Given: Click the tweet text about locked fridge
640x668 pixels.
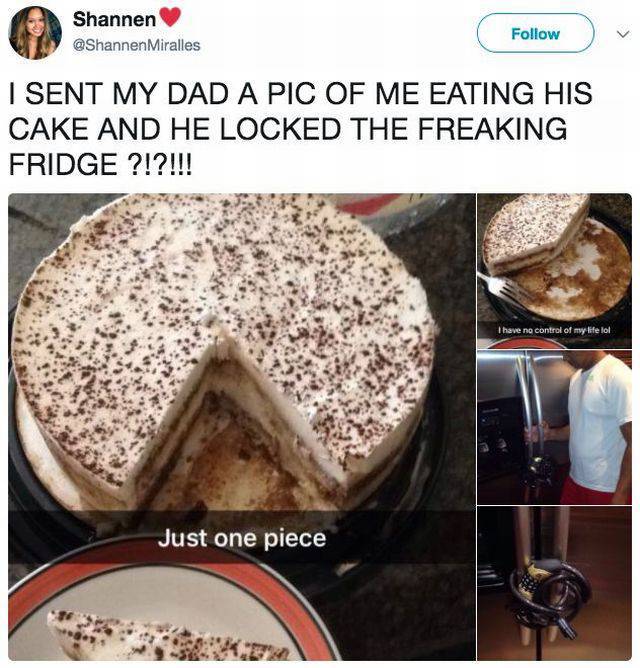Looking at the screenshot, I should (300, 129).
